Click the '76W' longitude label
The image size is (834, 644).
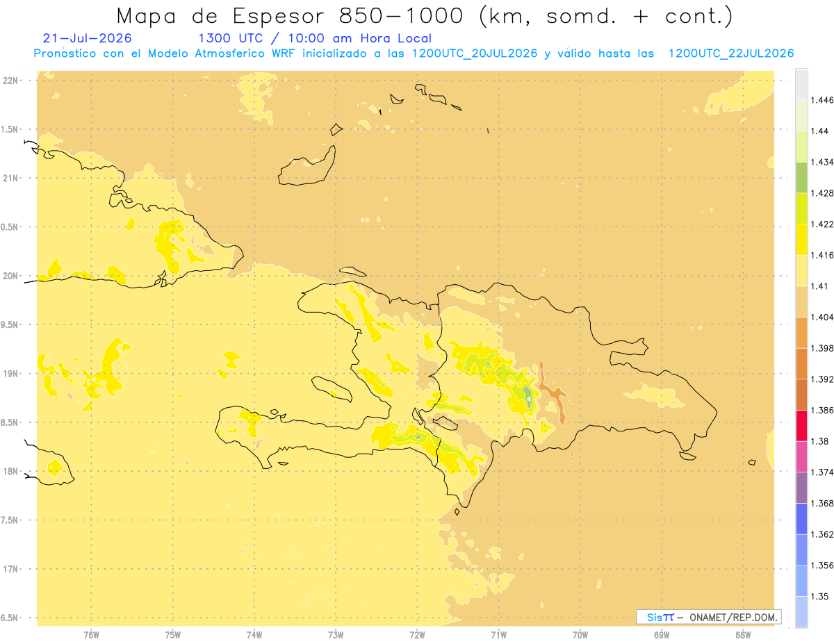click(91, 634)
